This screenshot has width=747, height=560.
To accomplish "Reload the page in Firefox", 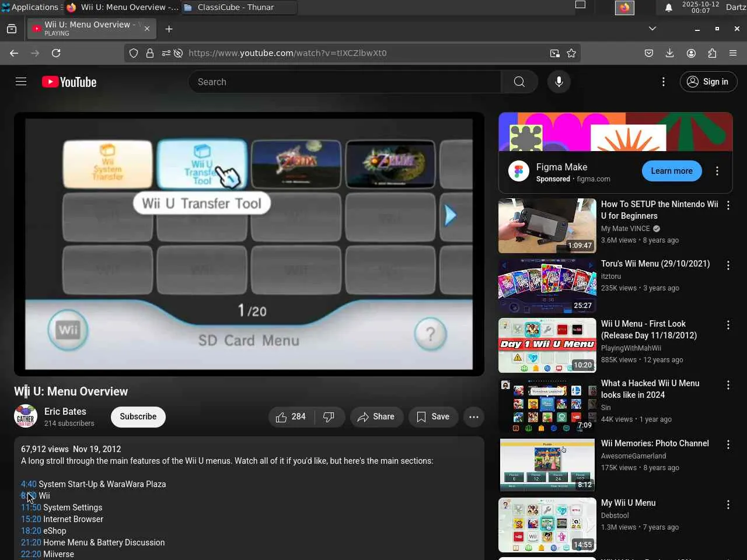I will click(x=56, y=53).
